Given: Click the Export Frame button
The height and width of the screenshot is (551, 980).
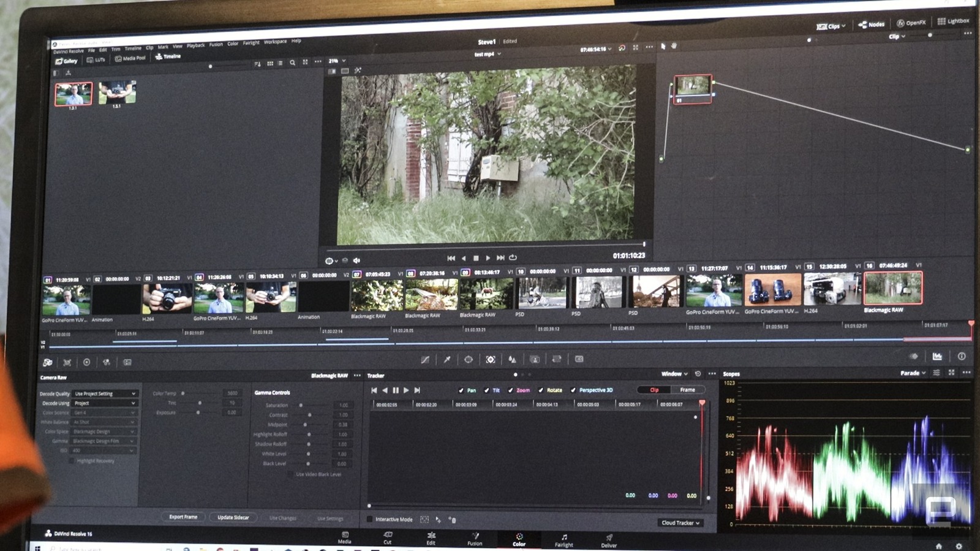Looking at the screenshot, I should pyautogui.click(x=183, y=517).
